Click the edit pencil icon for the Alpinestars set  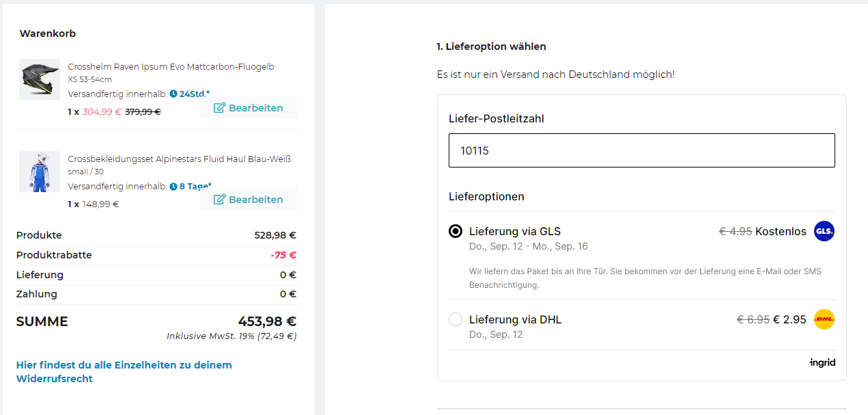coord(219,200)
